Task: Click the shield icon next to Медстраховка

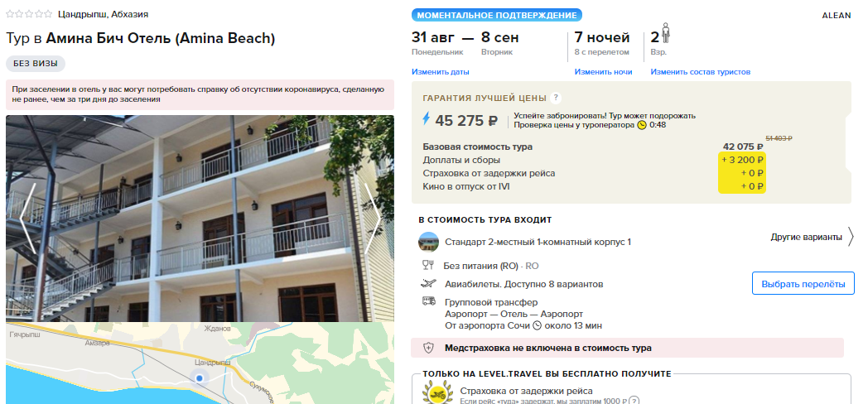Action: point(428,348)
